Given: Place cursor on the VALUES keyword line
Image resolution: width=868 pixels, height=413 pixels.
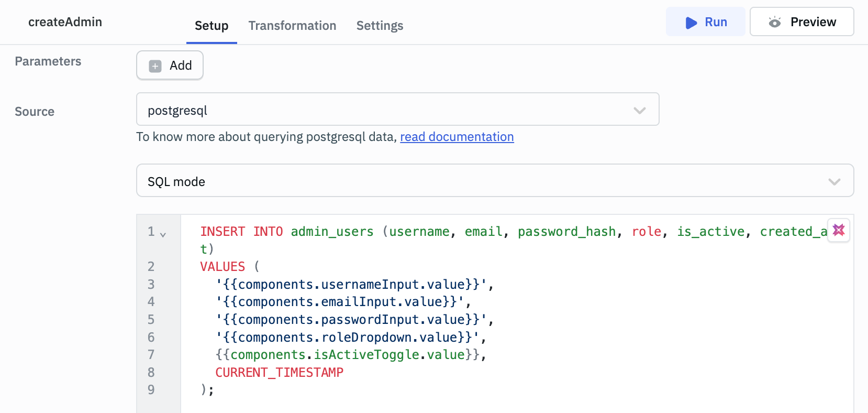Looking at the screenshot, I should pyautogui.click(x=222, y=267).
